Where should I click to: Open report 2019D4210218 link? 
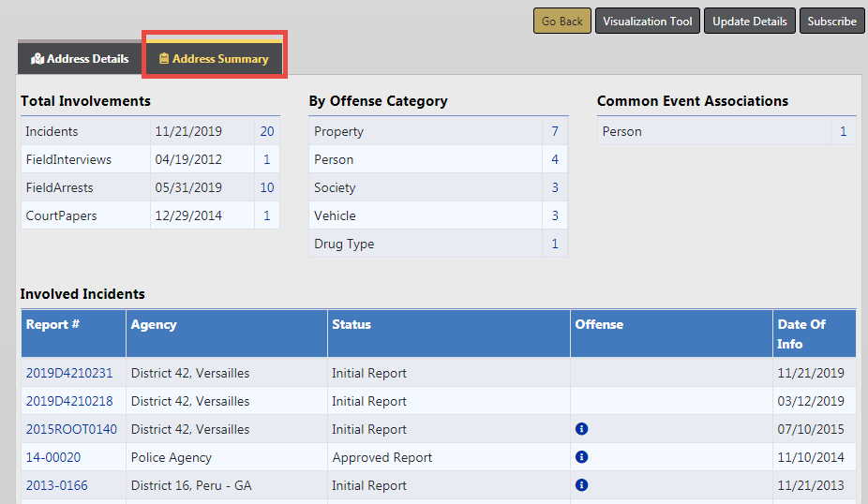click(x=69, y=401)
